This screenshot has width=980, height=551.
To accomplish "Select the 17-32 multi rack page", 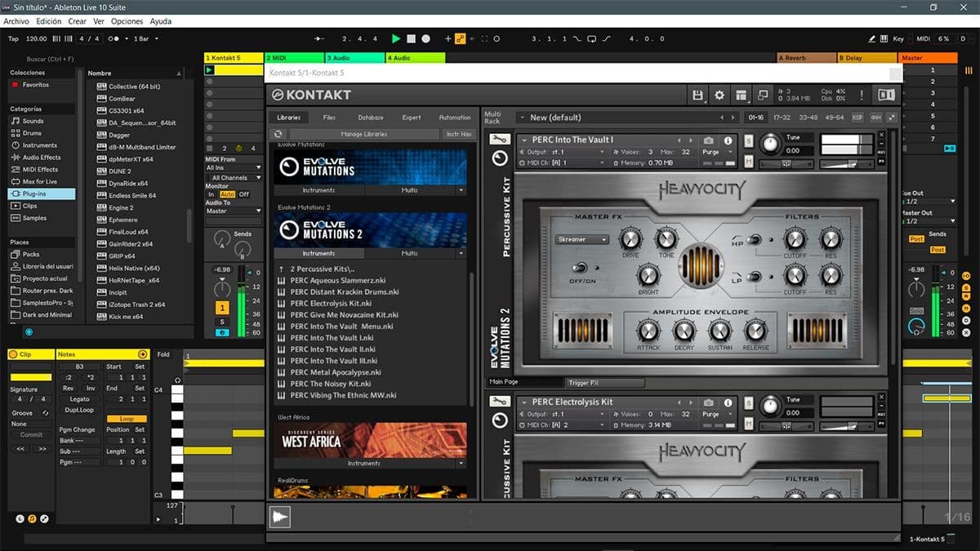I will tap(783, 118).
